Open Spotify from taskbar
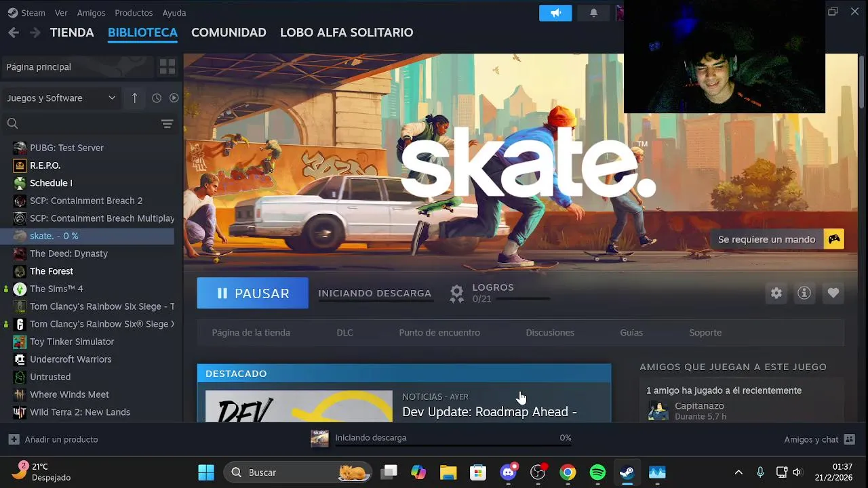 point(597,472)
